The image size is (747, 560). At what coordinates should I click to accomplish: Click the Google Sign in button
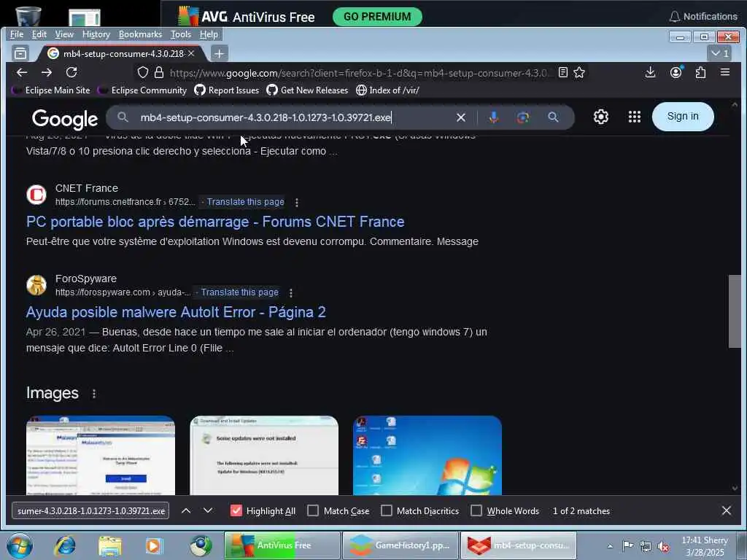[x=683, y=117]
